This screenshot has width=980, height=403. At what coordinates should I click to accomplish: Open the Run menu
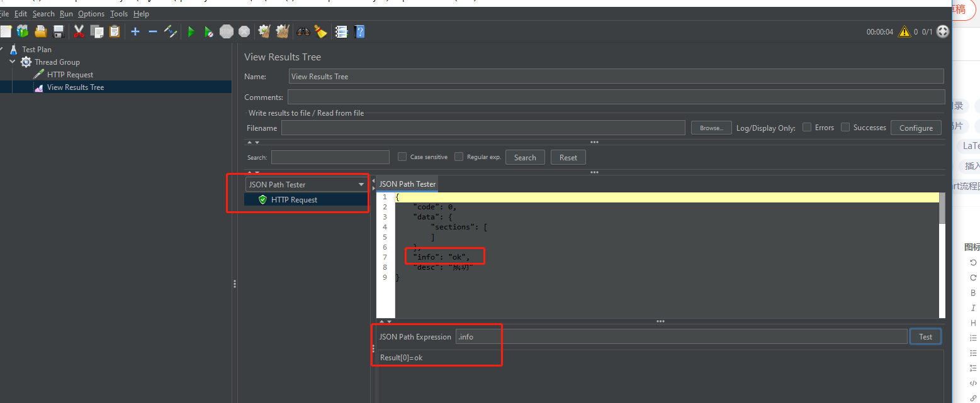[66, 13]
